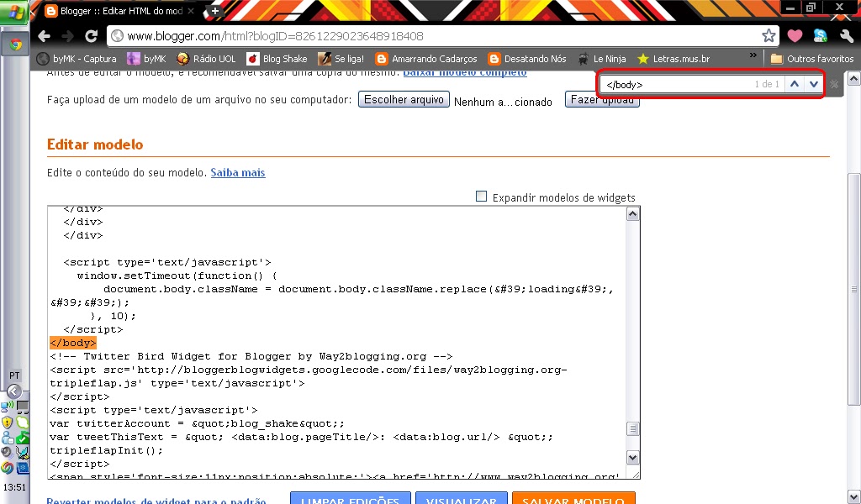Tick the Expandir modelos de widgets checkbox
Viewport: 861px width, 504px height.
pyautogui.click(x=481, y=197)
